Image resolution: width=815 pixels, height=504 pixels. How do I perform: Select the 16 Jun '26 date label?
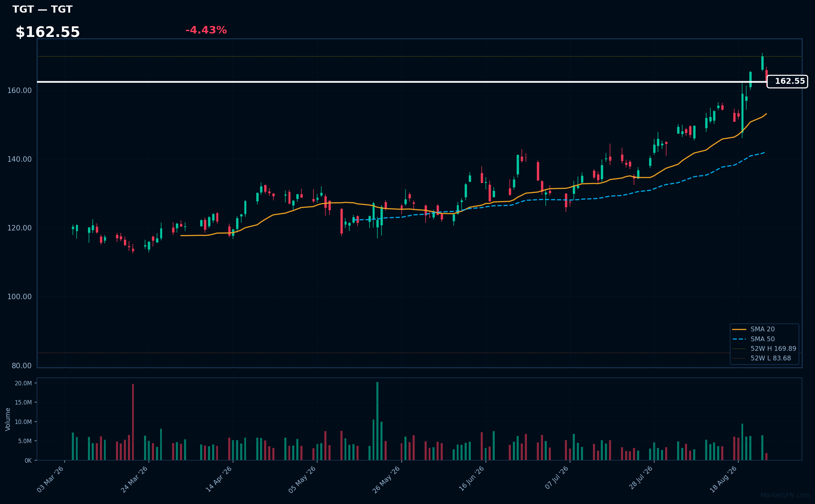(471, 479)
